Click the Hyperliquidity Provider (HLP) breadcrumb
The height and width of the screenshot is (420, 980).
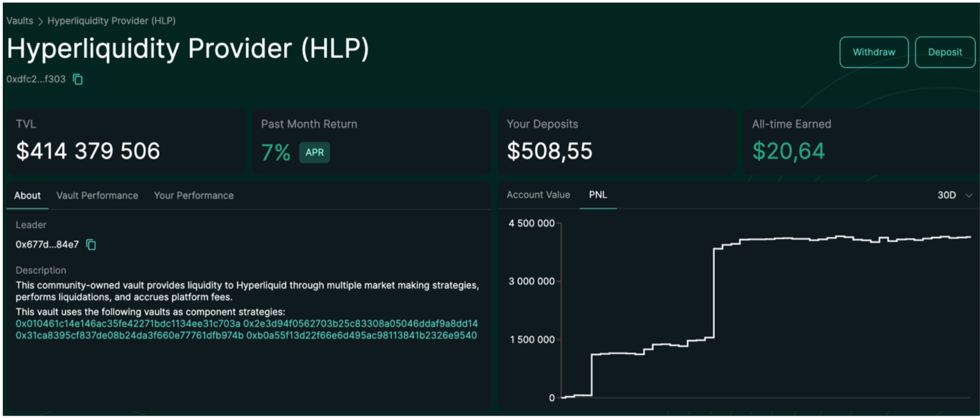point(111,21)
